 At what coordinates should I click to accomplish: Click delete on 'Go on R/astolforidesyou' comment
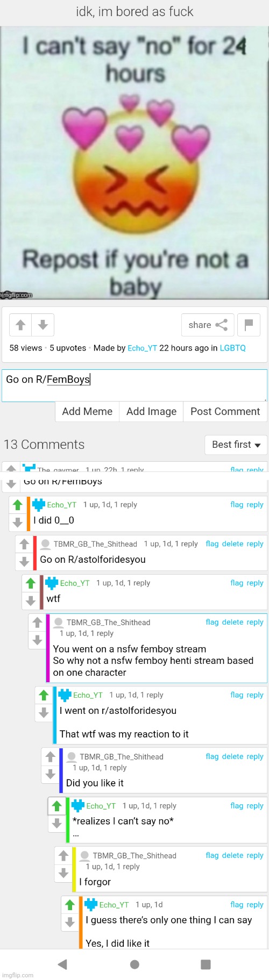pyautogui.click(x=232, y=543)
